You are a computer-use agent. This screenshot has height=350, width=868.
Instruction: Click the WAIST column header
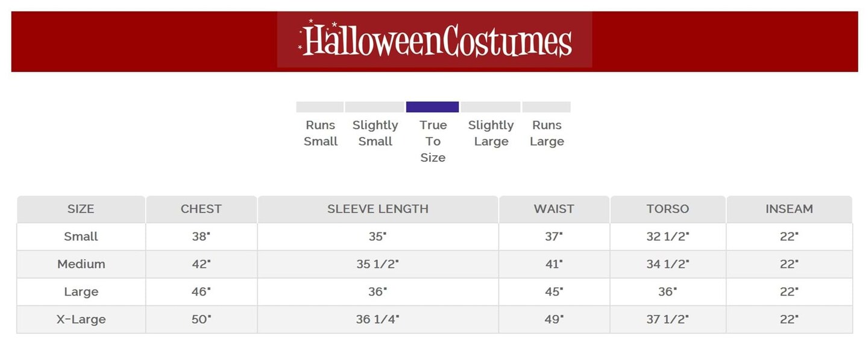click(x=554, y=209)
